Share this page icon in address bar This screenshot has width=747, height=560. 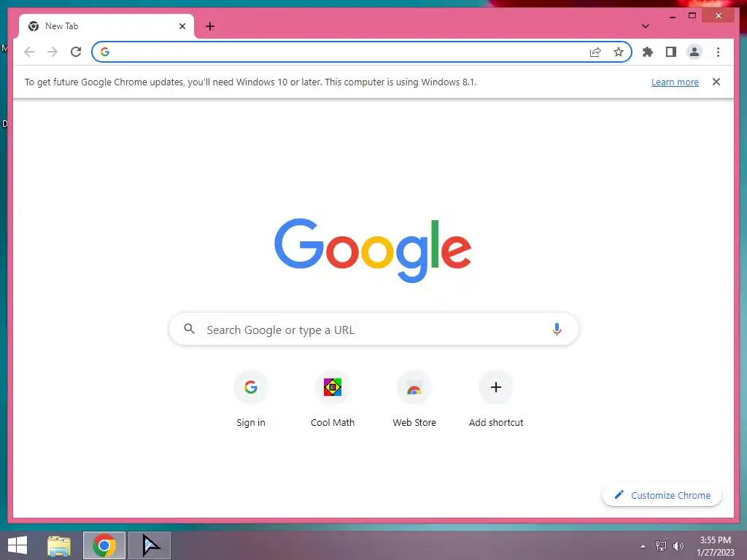[x=595, y=52]
